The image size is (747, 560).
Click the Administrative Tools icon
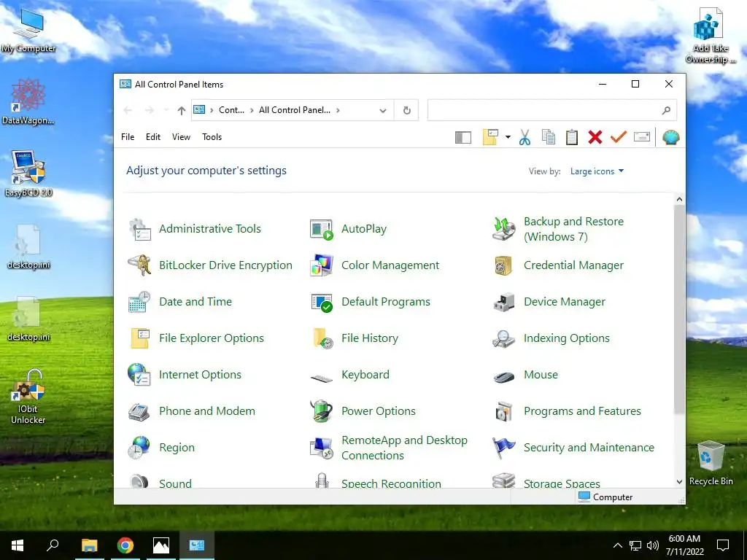tap(139, 229)
